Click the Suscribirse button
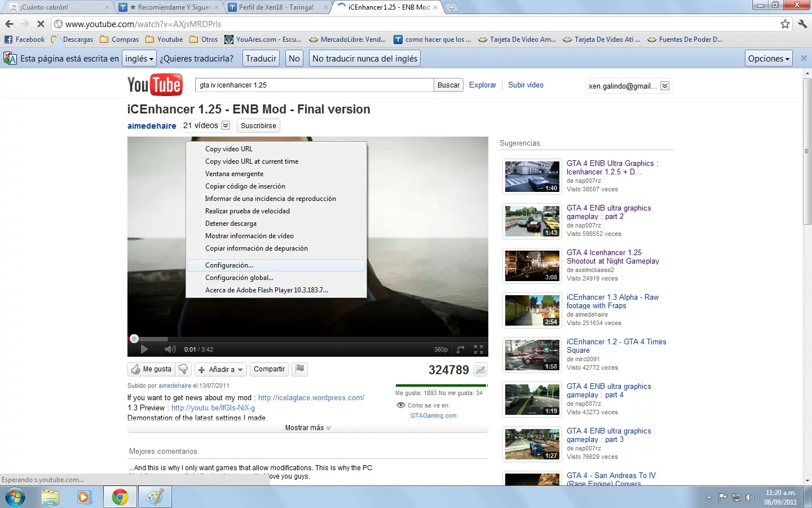 [258, 125]
